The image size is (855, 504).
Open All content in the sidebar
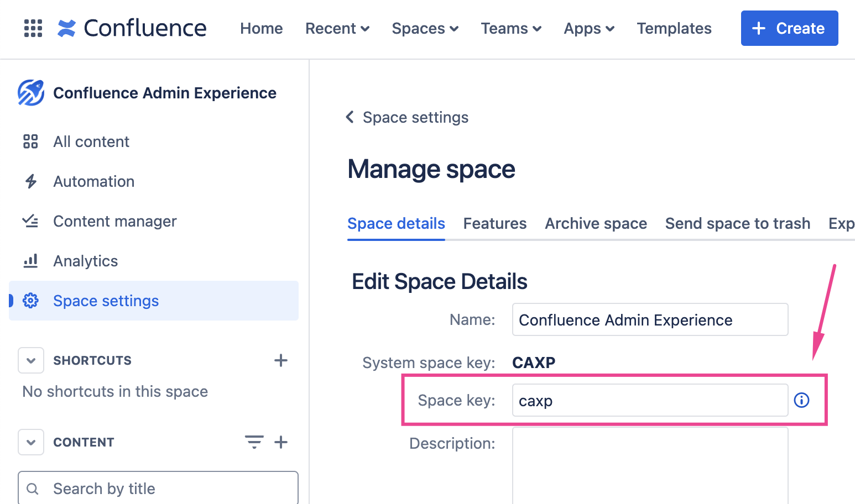(91, 141)
